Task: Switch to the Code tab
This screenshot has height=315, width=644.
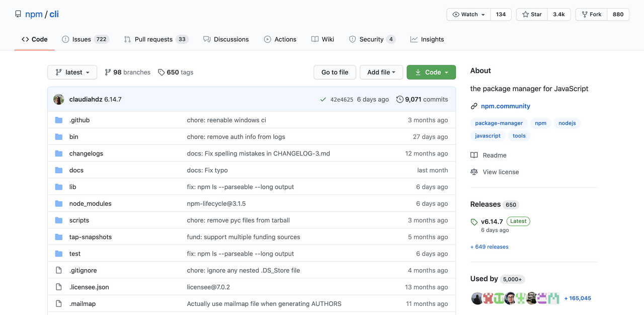Action: (35, 39)
